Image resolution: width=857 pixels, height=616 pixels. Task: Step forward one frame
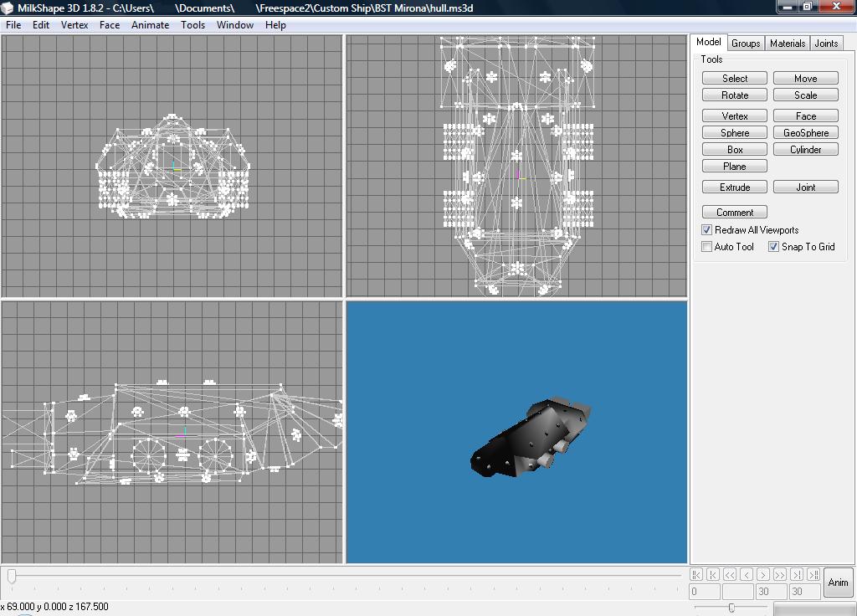[x=763, y=574]
